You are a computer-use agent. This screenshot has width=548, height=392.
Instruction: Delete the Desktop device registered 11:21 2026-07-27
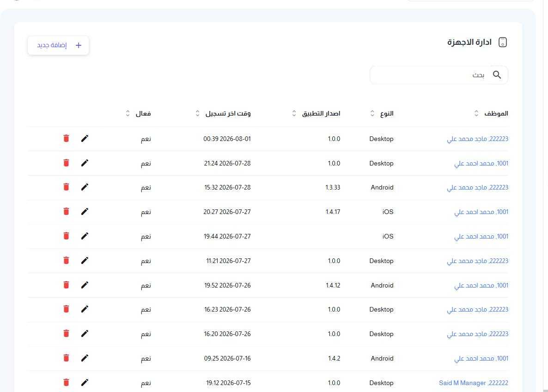click(x=66, y=261)
